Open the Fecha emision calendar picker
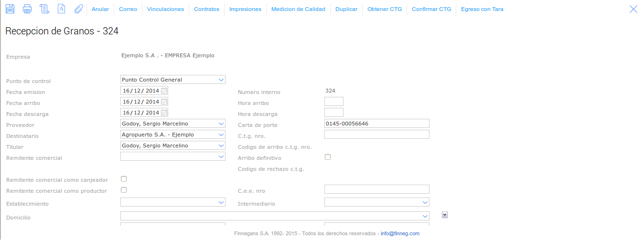The width and height of the screenshot is (644, 240). click(164, 91)
